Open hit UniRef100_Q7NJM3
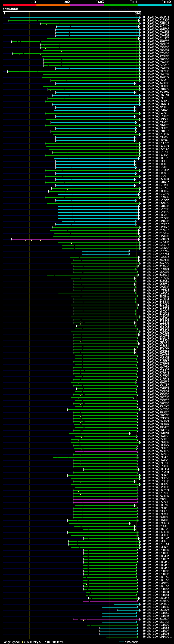 click(156, 242)
